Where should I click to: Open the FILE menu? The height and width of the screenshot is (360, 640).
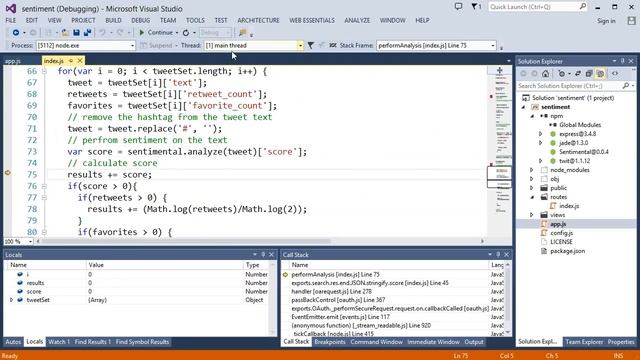click(11, 20)
